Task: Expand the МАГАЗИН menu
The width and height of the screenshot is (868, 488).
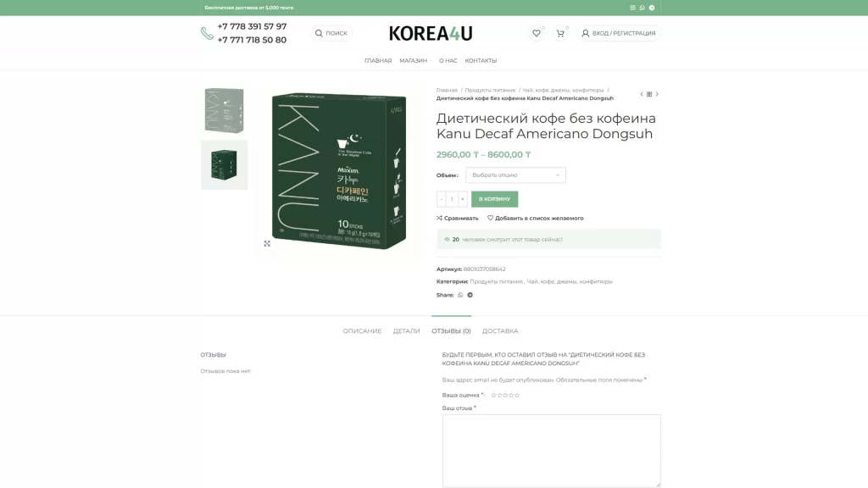Action: [x=415, y=61]
